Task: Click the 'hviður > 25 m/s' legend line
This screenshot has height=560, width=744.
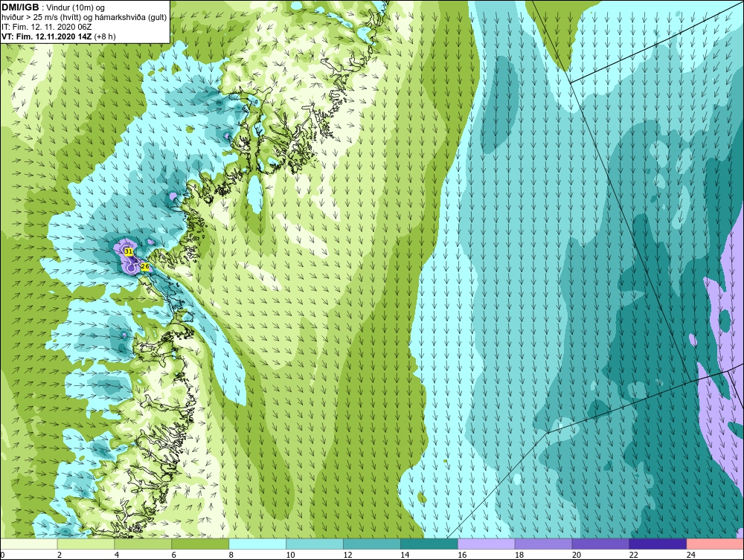Action: tap(84, 18)
